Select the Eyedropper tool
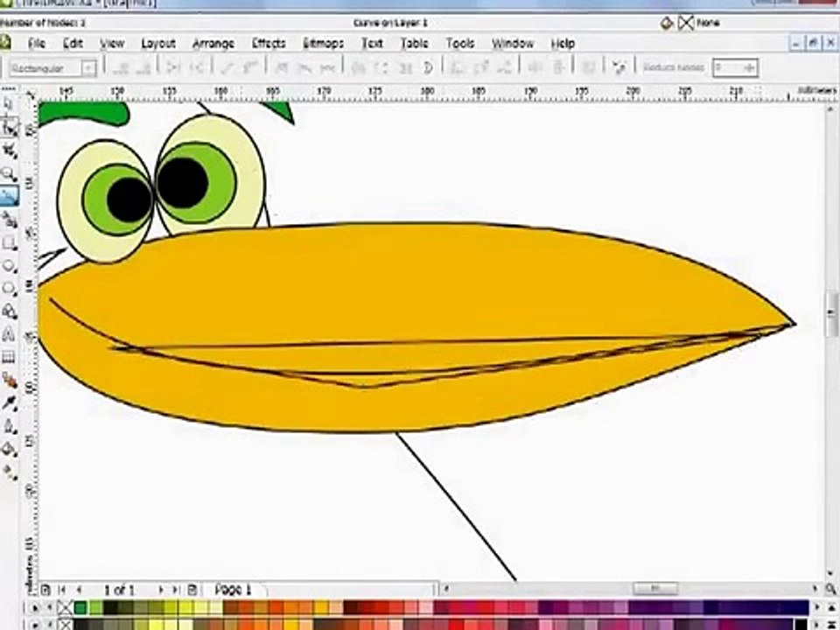Viewport: 840px width, 630px height. tap(9, 403)
